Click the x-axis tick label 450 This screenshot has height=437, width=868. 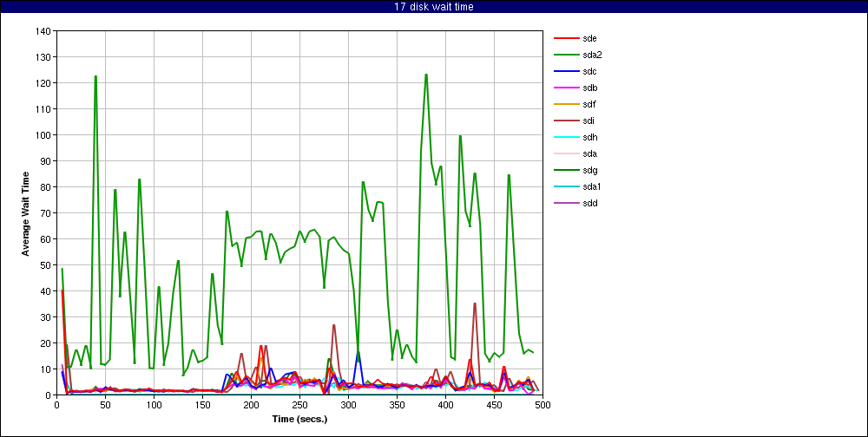point(494,404)
